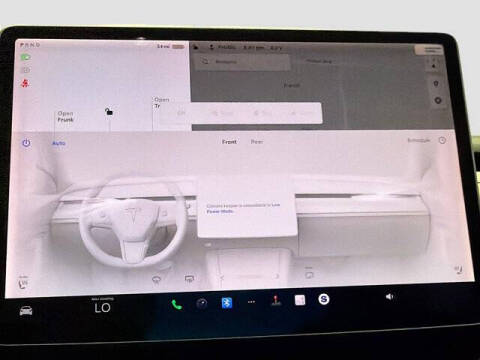Open the Bluetooth app in the dock

click(227, 303)
